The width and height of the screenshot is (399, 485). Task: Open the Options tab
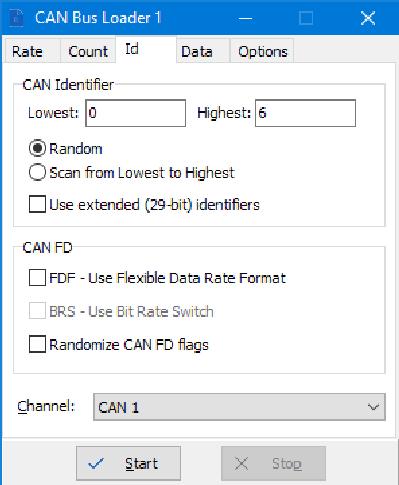pyautogui.click(x=263, y=51)
